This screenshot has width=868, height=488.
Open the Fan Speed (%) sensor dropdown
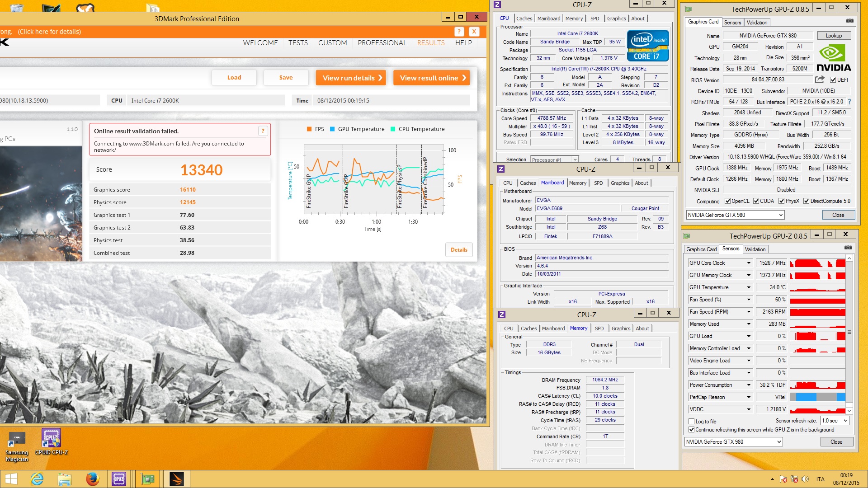pyautogui.click(x=749, y=300)
